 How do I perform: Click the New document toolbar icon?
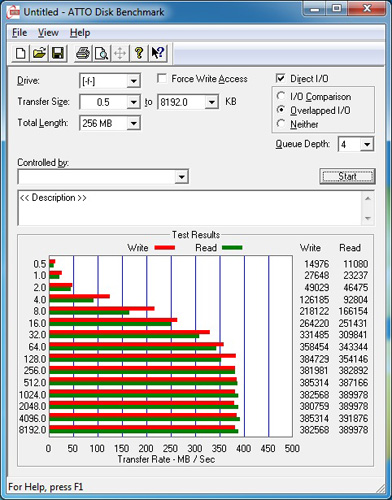click(21, 53)
